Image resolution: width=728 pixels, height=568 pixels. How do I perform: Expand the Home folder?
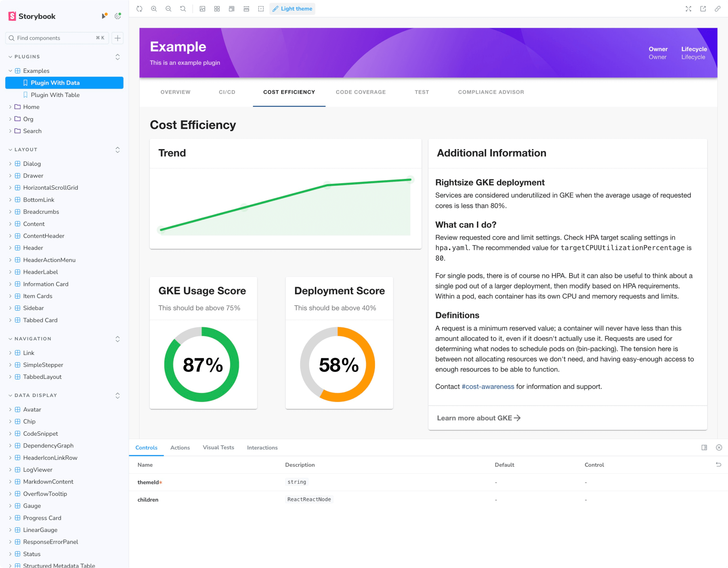[31, 107]
